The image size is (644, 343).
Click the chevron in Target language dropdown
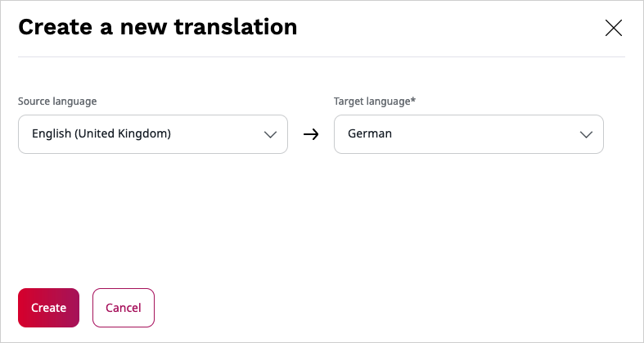[586, 134]
